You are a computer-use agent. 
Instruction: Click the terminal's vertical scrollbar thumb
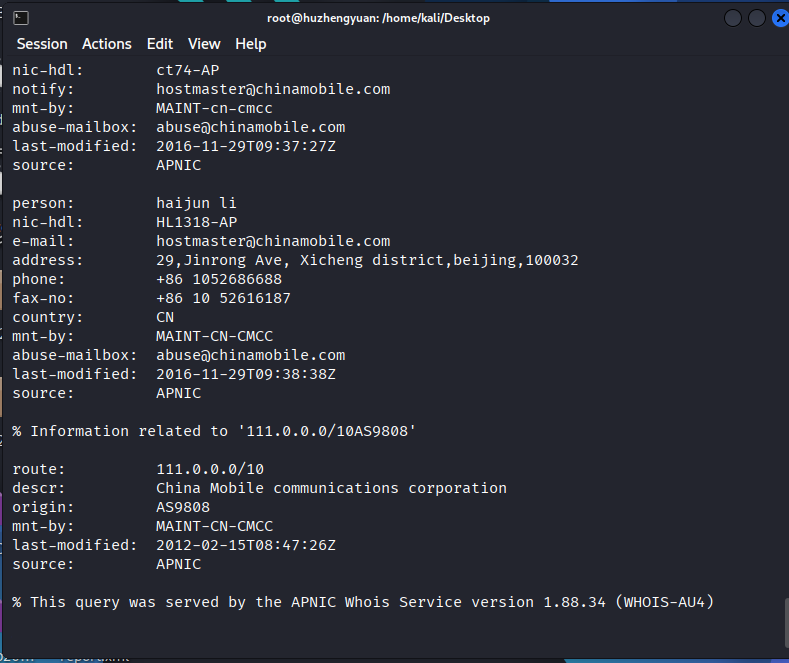(784, 625)
